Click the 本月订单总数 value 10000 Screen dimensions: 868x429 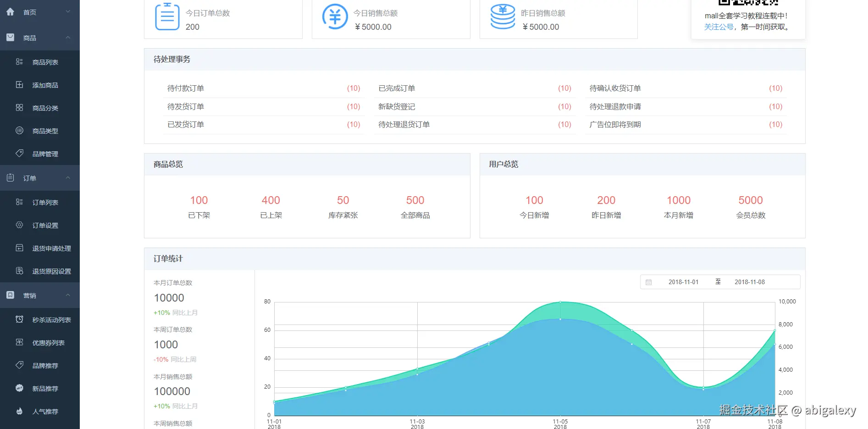(169, 298)
